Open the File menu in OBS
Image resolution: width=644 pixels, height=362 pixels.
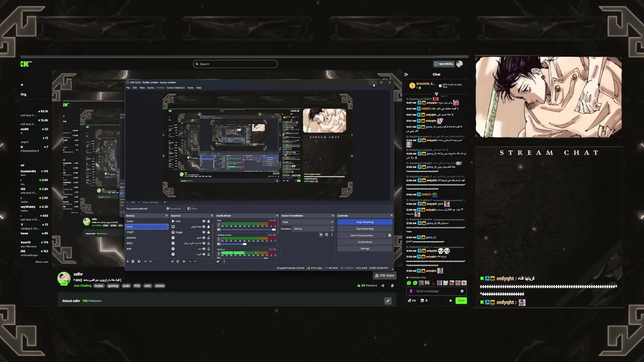pos(128,87)
